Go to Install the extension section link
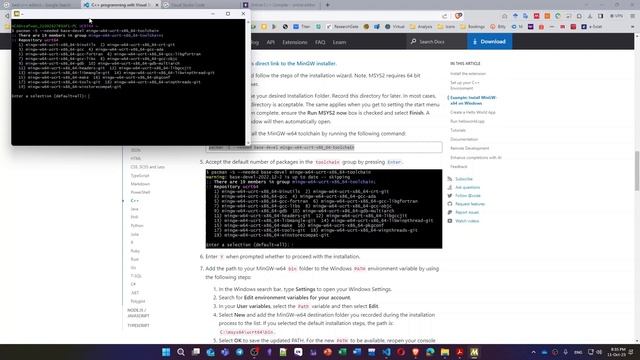Viewport: 640px width, 360px height. 468,74
